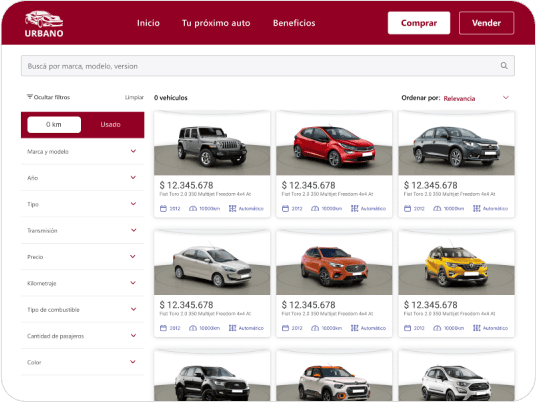The width and height of the screenshot is (536, 402).
Task: Click gearbox icon on orange SUV card
Action: pos(354,328)
